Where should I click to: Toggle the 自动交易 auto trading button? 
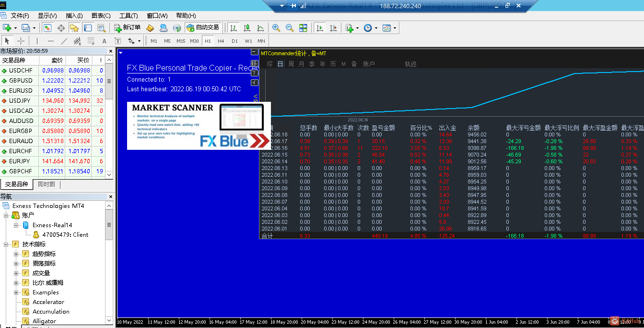203,28
